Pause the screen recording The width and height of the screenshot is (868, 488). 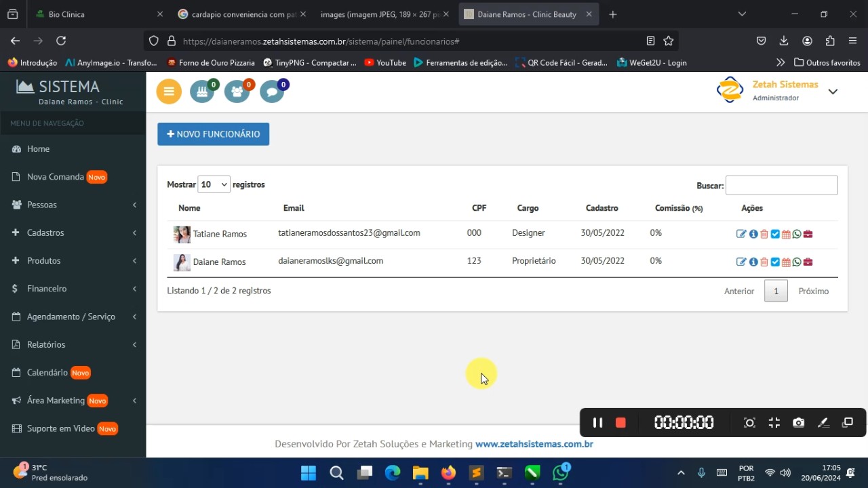[597, 423]
